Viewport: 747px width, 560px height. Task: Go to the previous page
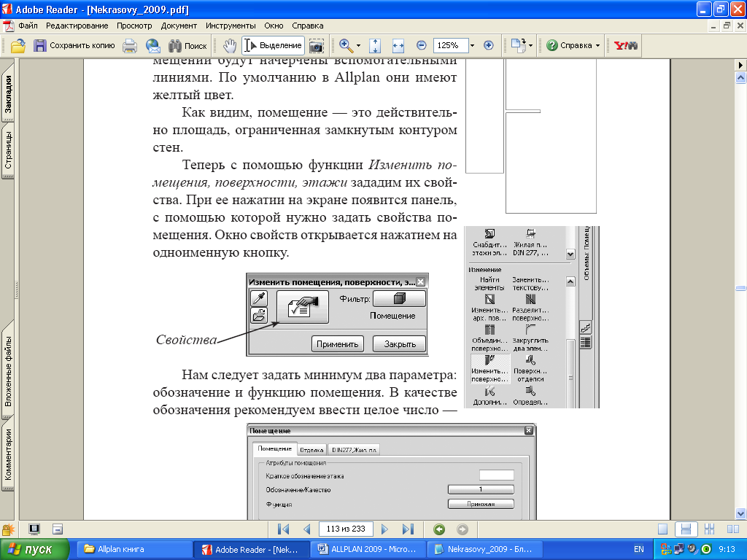(307, 529)
